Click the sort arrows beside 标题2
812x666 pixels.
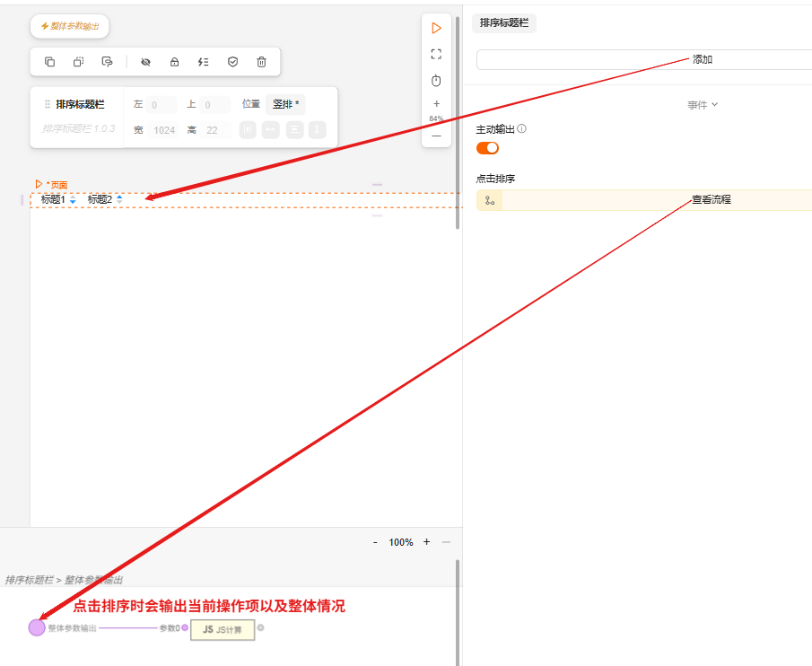pyautogui.click(x=119, y=199)
